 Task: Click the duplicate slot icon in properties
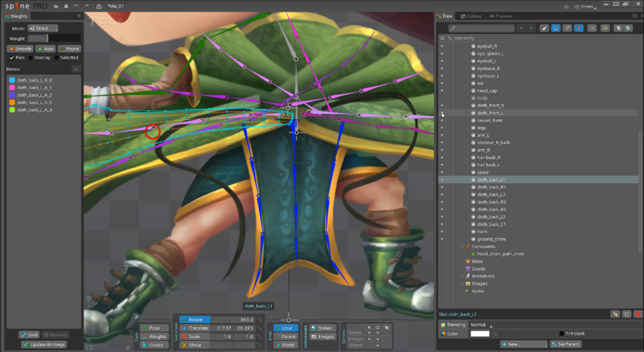click(x=615, y=314)
